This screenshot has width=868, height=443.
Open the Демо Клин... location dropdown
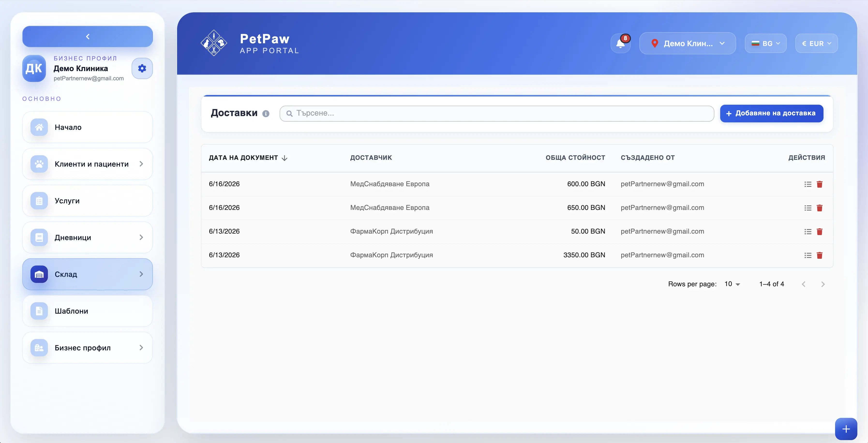click(x=687, y=44)
